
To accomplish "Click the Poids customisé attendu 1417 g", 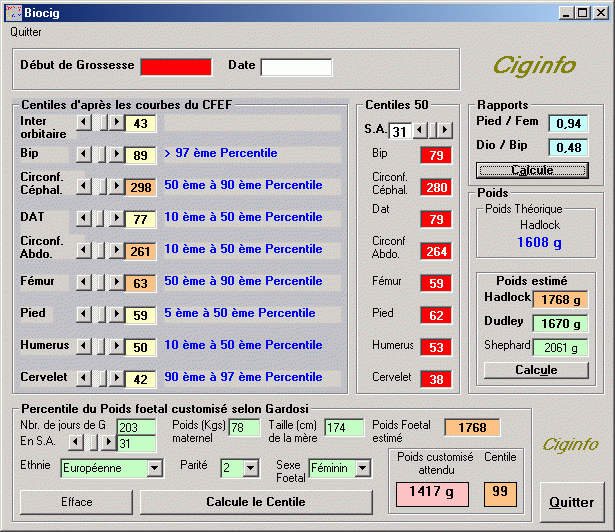I will (432, 494).
